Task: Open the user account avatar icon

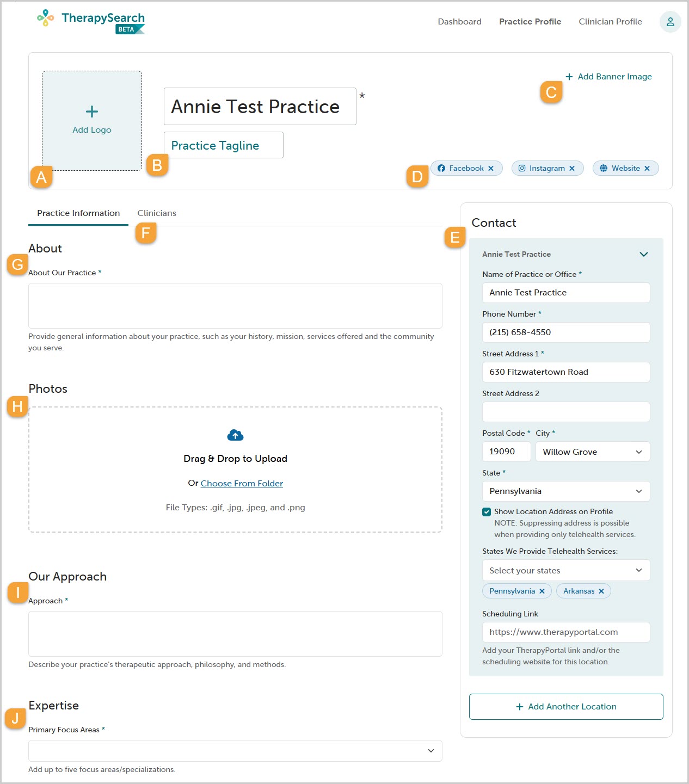Action: click(670, 22)
